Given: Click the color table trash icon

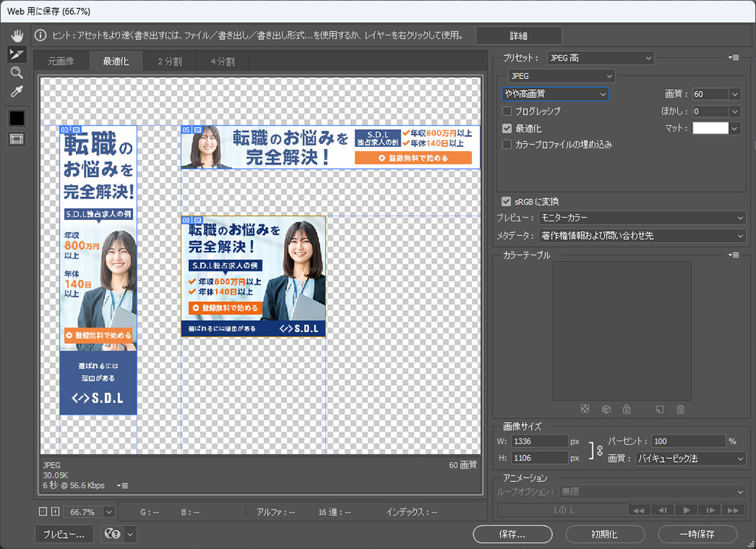Looking at the screenshot, I should [680, 410].
